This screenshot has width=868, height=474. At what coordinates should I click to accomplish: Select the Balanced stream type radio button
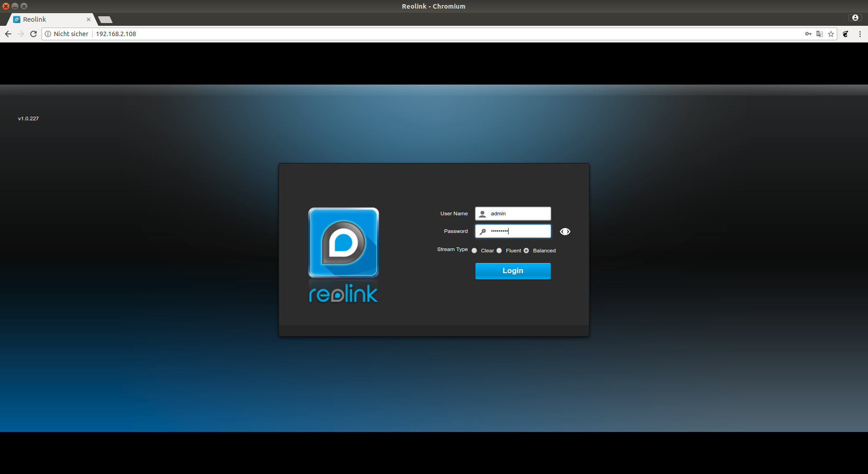click(526, 251)
